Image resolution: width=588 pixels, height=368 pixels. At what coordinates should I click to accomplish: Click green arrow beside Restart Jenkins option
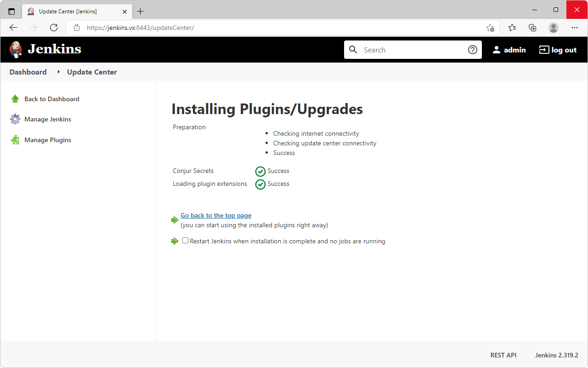(175, 241)
